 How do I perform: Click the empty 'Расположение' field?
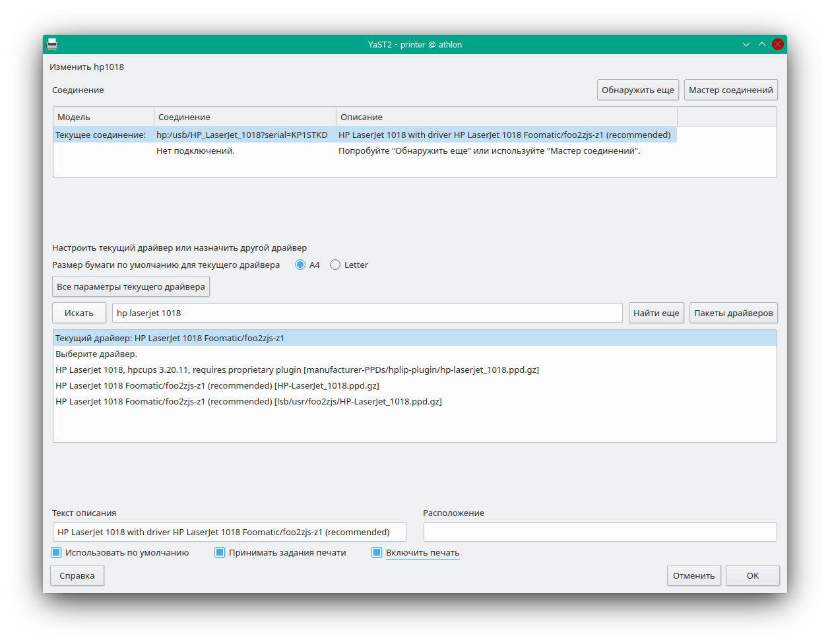pyautogui.click(x=600, y=532)
